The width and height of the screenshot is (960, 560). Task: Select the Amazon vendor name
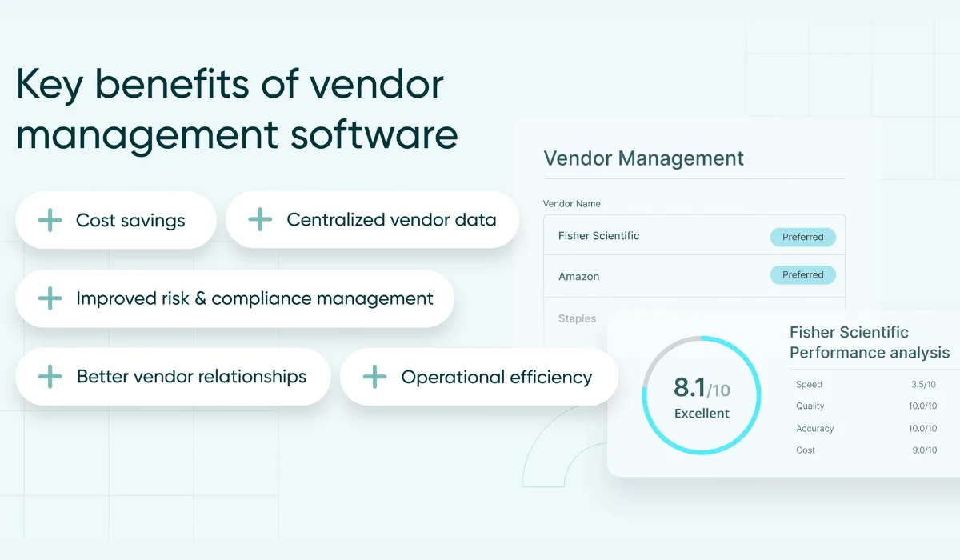tap(578, 276)
